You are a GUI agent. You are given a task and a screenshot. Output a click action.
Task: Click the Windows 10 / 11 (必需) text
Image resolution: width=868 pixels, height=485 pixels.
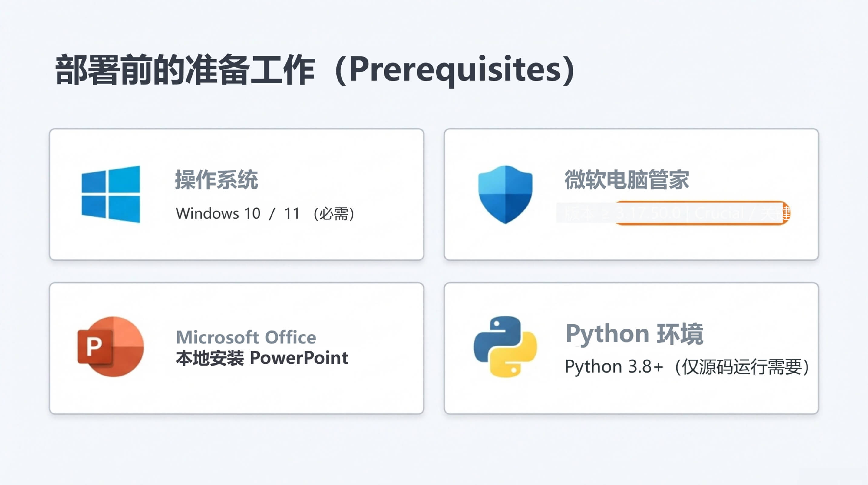coord(265,213)
